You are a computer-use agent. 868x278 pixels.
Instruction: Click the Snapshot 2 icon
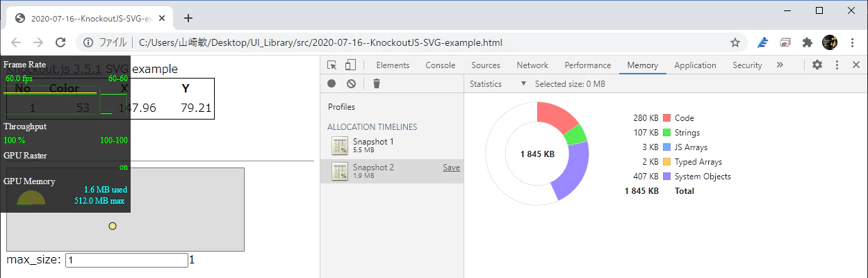point(340,171)
